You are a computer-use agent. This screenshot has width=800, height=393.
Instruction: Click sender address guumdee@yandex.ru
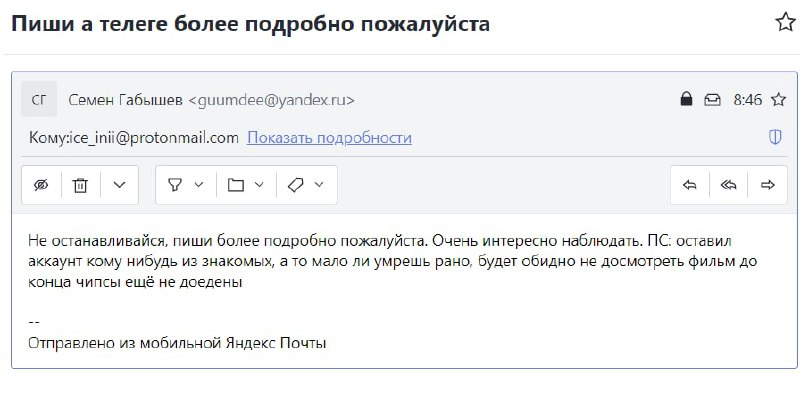pyautogui.click(x=271, y=101)
